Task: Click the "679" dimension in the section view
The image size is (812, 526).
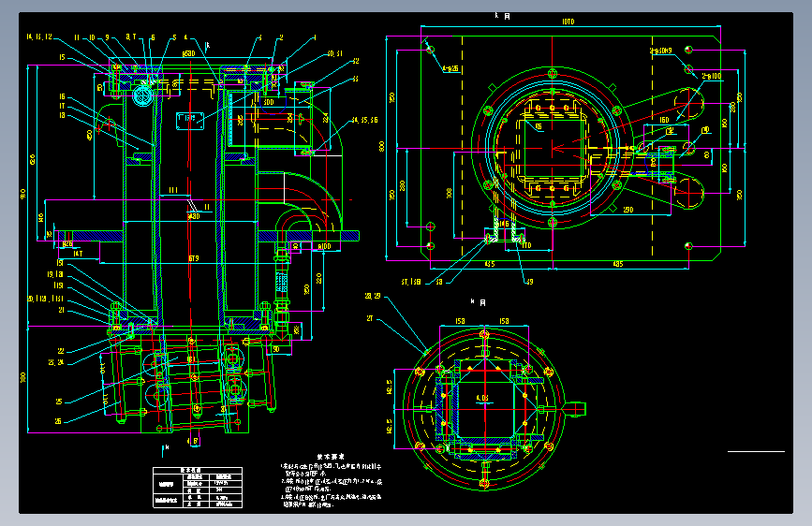Action: pos(194,258)
